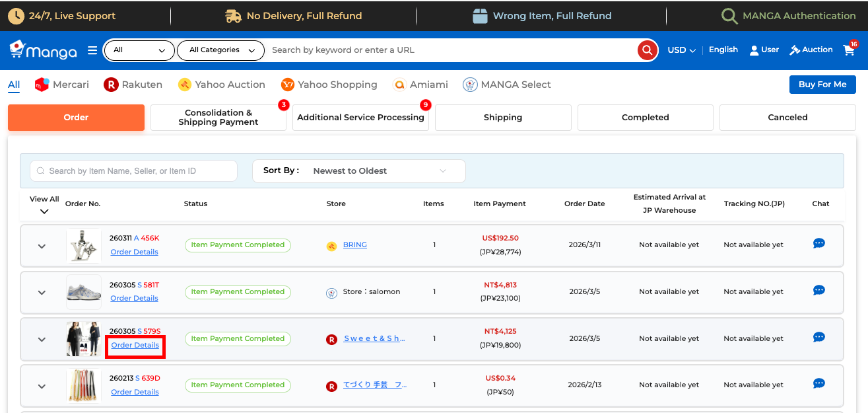
Task: Open Order Details for order 260305 S 579S
Action: pos(135,346)
